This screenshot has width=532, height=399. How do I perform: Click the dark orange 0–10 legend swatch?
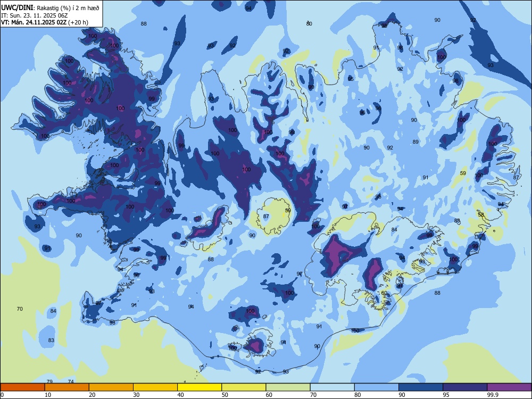(22, 387)
